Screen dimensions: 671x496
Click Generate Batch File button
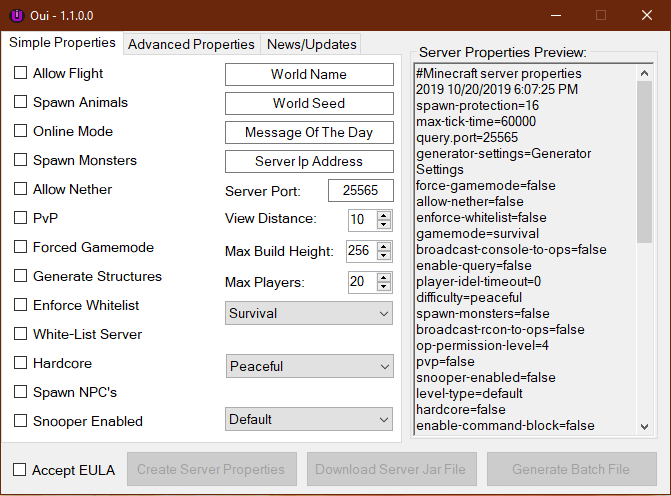tap(572, 469)
